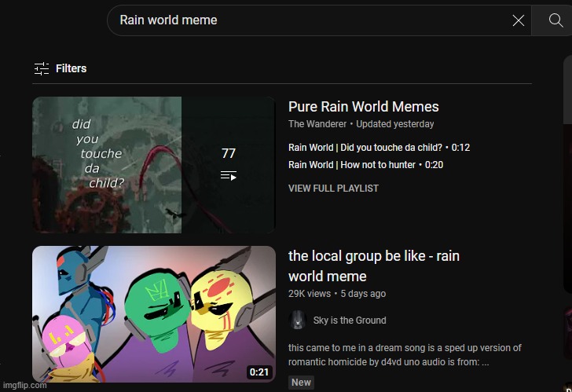Click the New badge
This screenshot has width=572, height=392.
tap(301, 382)
